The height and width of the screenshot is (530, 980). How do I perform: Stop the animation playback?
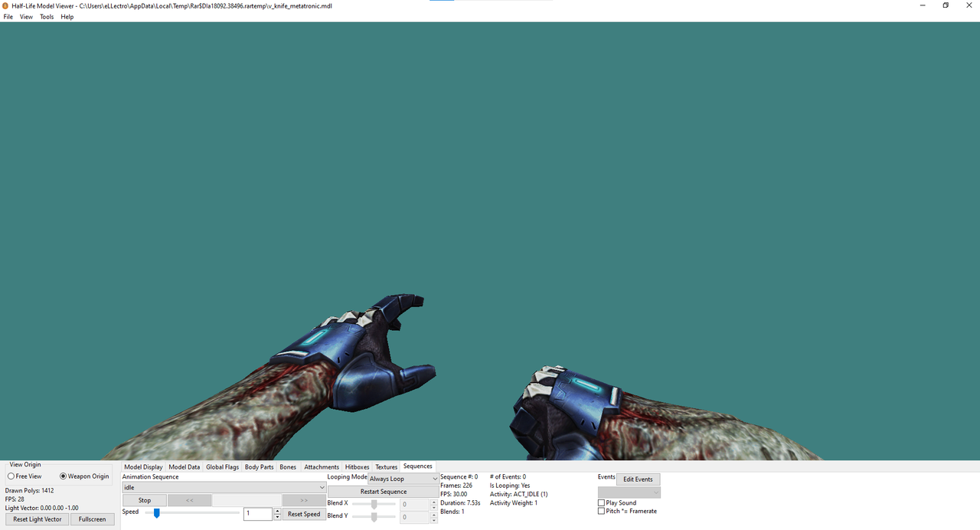pyautogui.click(x=145, y=500)
